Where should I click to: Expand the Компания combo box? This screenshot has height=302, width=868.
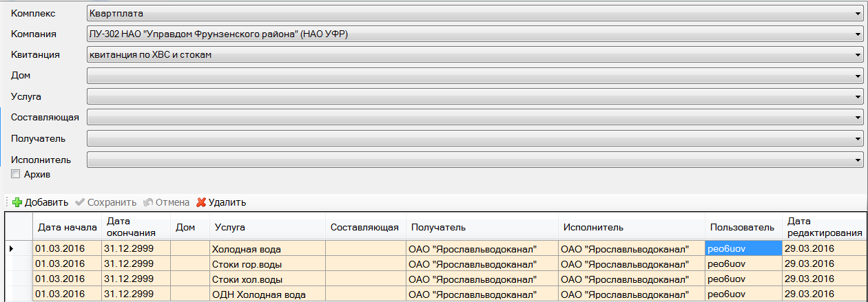(x=858, y=34)
